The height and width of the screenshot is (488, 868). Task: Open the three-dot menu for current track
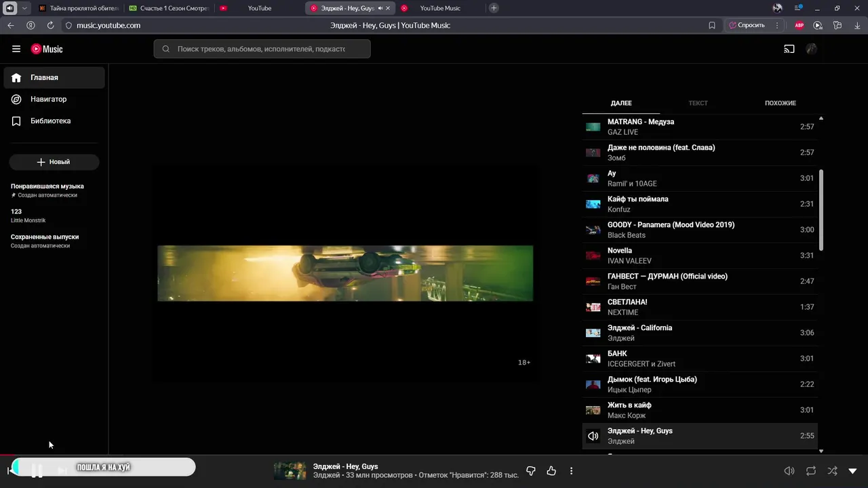click(571, 470)
